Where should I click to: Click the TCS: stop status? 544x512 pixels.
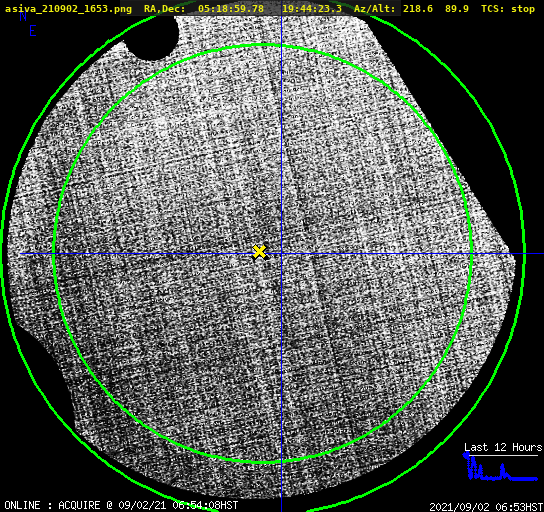(x=508, y=9)
